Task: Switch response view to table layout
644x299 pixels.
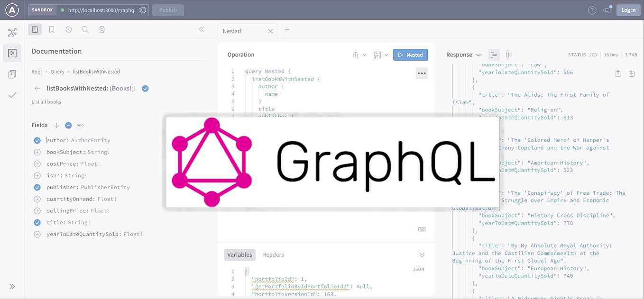Action: pos(509,54)
